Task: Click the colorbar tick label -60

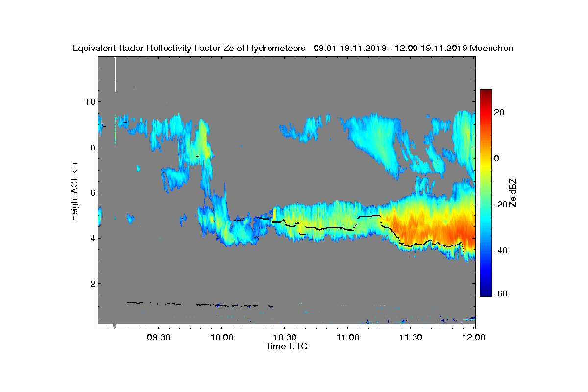Action: 501,294
